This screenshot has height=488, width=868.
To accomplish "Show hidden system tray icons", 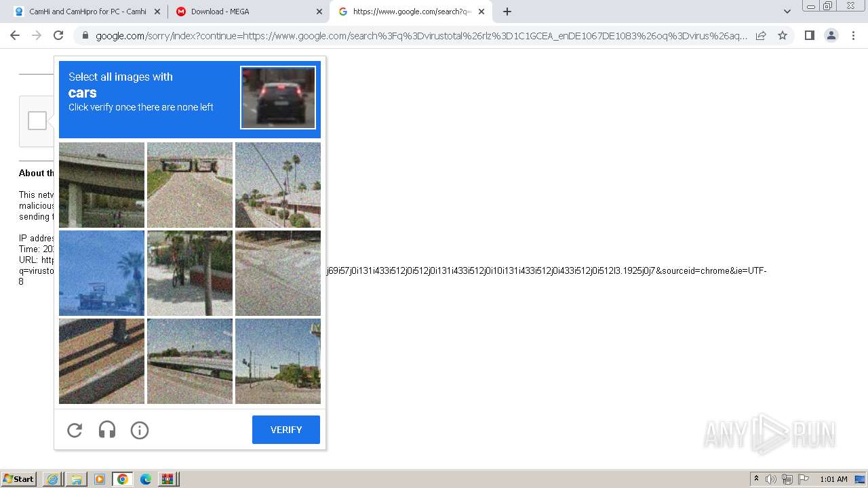I will click(x=756, y=479).
